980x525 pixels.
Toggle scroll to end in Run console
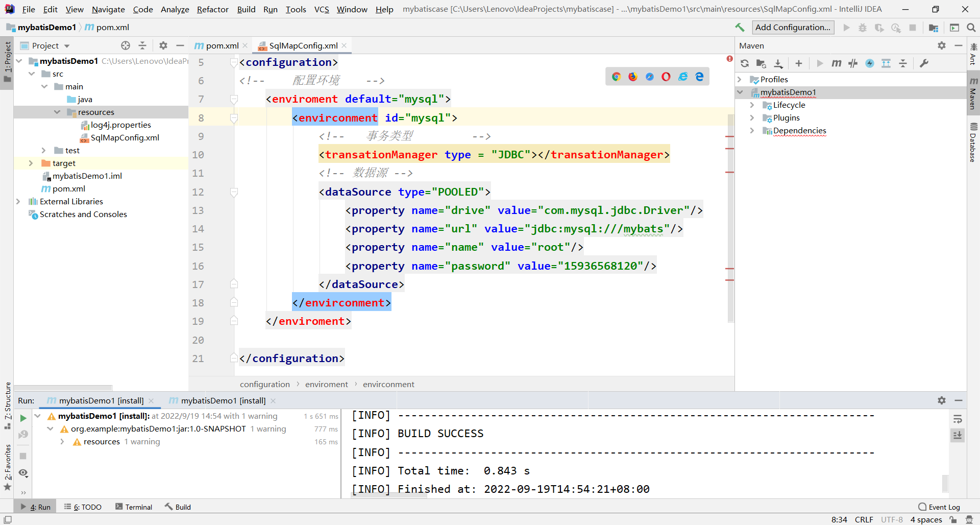(x=958, y=435)
